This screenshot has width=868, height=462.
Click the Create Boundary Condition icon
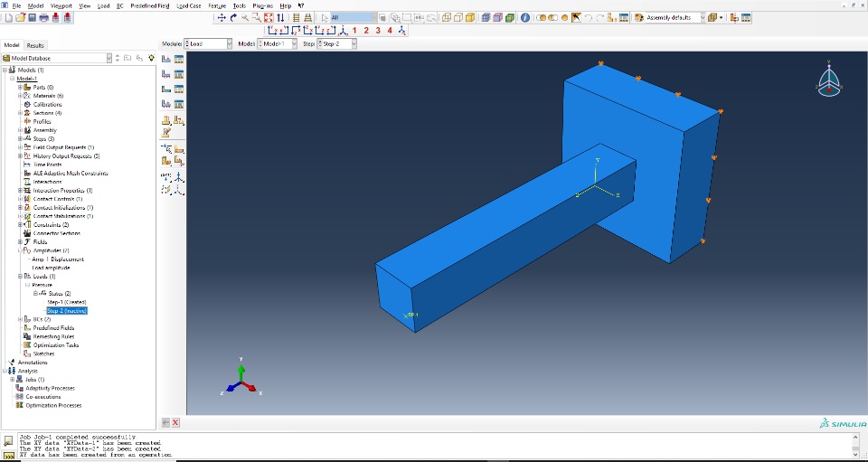click(165, 74)
